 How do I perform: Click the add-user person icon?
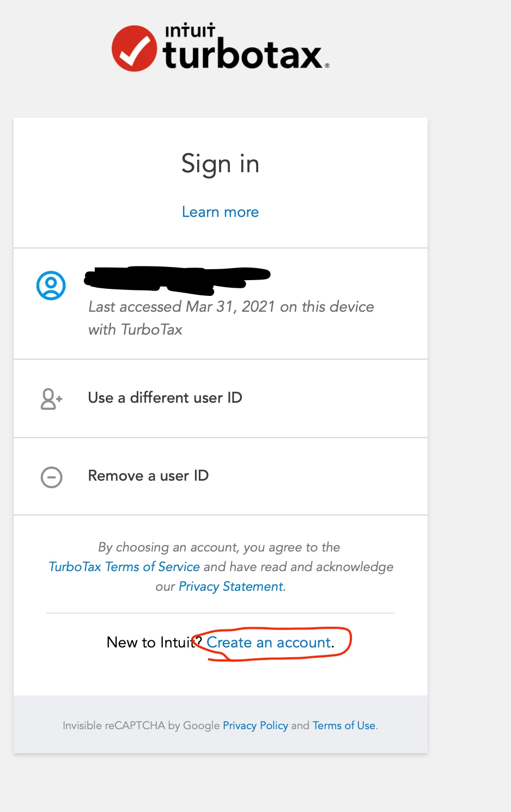coord(52,398)
